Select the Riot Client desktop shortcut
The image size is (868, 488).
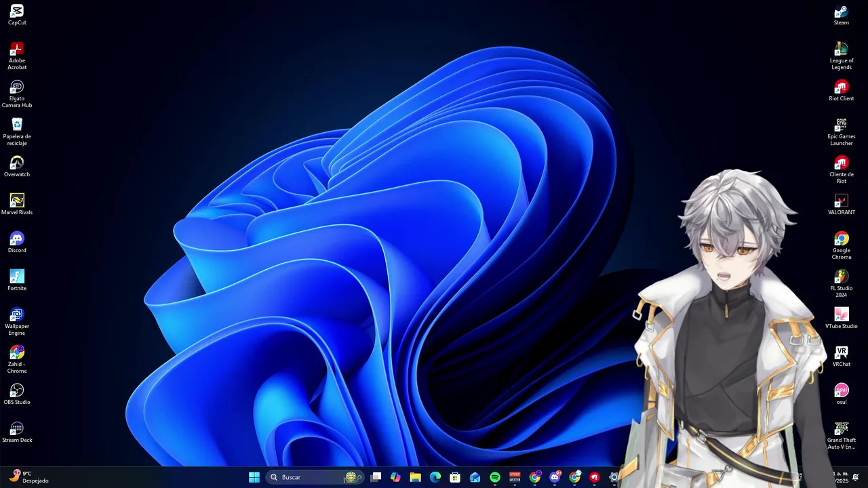pos(842,91)
